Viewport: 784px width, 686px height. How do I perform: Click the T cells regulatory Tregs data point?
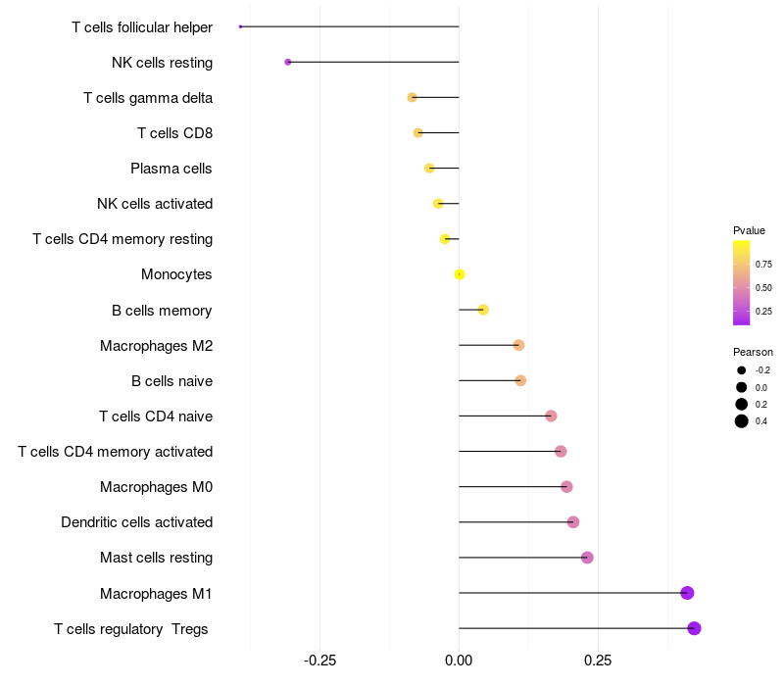[694, 628]
